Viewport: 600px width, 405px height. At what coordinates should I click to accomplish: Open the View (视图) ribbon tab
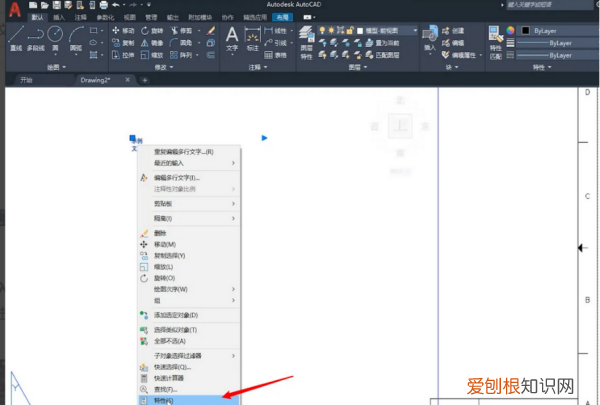(130, 17)
